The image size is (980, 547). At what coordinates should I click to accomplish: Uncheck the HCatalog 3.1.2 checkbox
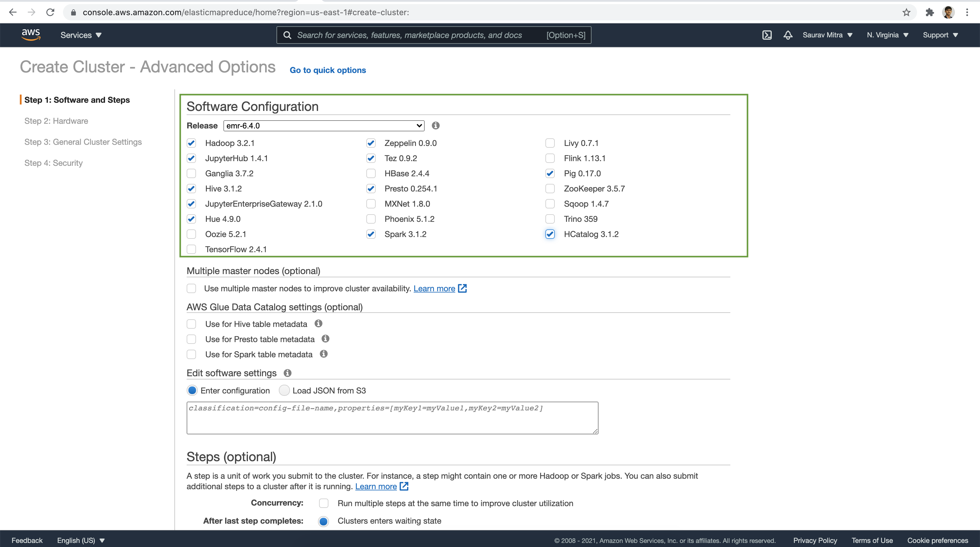(550, 234)
